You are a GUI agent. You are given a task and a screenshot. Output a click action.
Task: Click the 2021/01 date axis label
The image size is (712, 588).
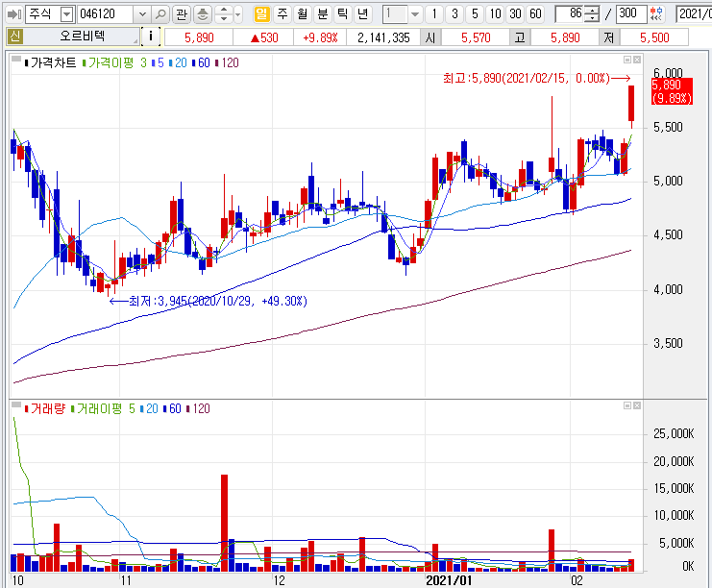click(x=449, y=580)
